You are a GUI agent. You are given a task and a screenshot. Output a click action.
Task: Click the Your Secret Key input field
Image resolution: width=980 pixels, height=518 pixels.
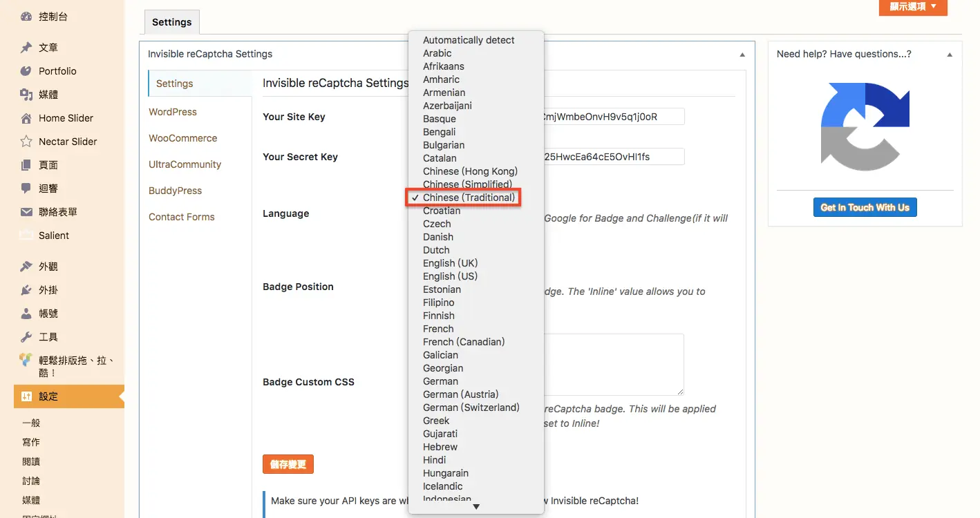[613, 157]
